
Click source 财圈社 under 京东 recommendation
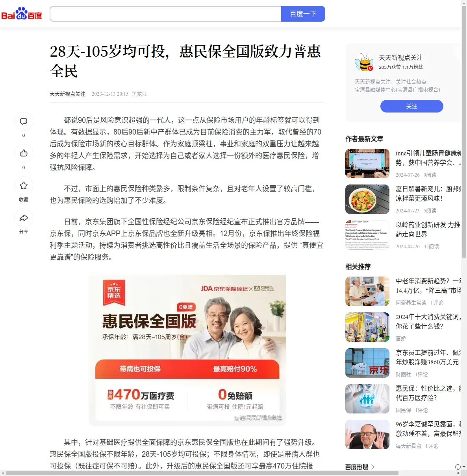pos(403,375)
